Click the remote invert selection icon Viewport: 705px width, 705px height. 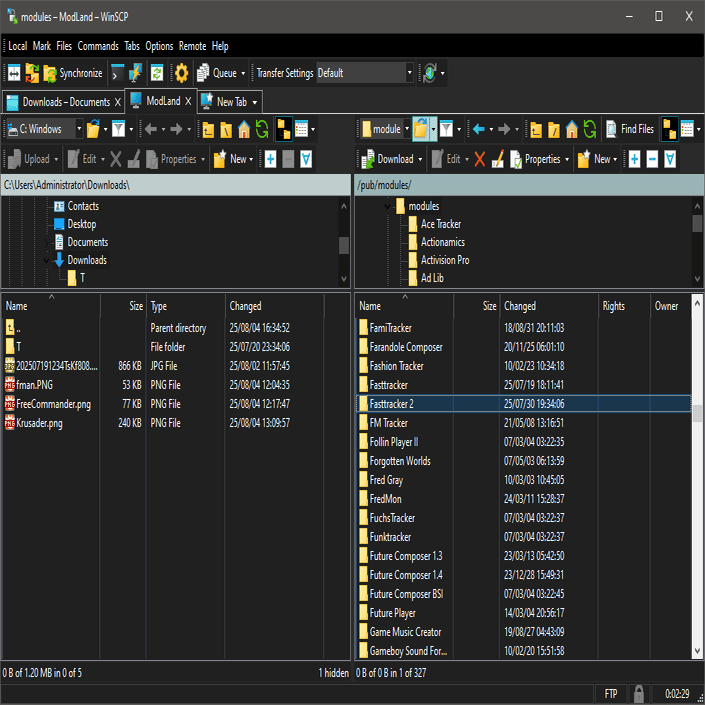(x=670, y=159)
